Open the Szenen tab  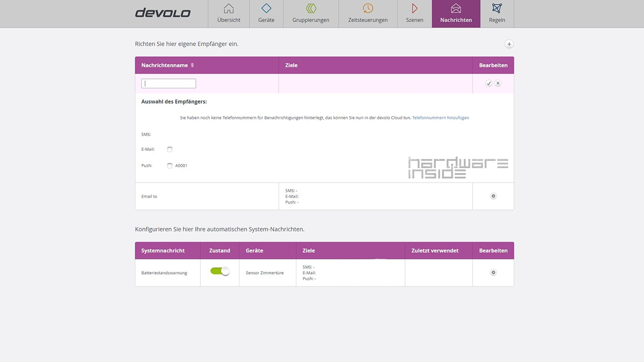[415, 14]
